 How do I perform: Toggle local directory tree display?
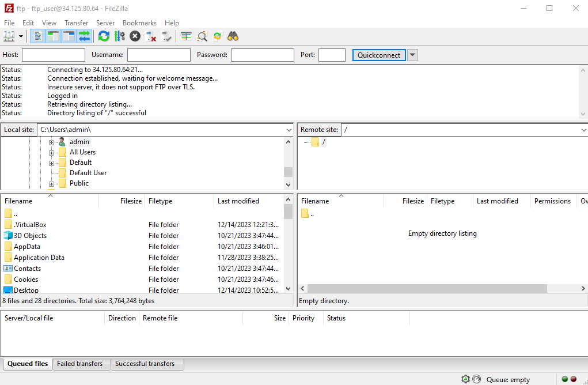click(x=53, y=36)
